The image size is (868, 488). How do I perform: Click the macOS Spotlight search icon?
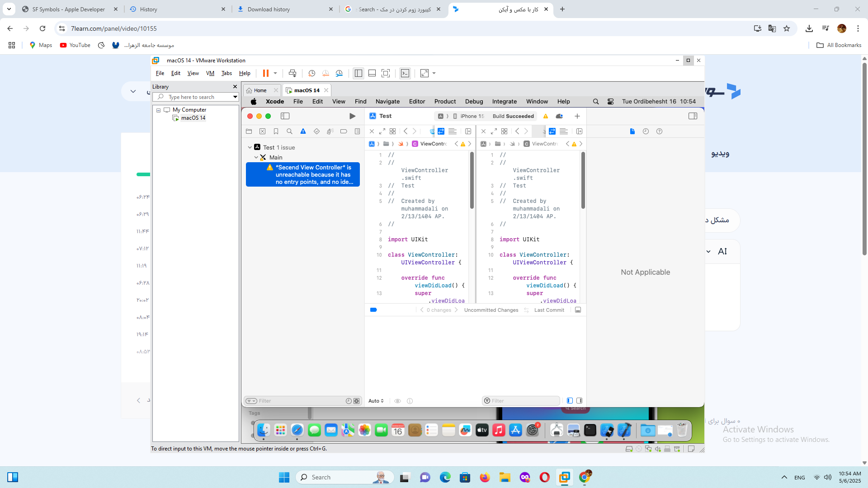click(596, 102)
